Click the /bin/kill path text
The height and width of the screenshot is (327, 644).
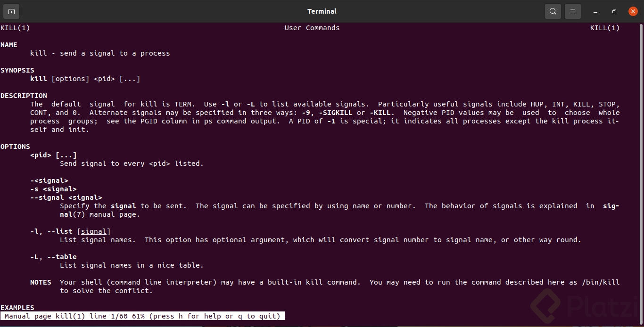601,282
